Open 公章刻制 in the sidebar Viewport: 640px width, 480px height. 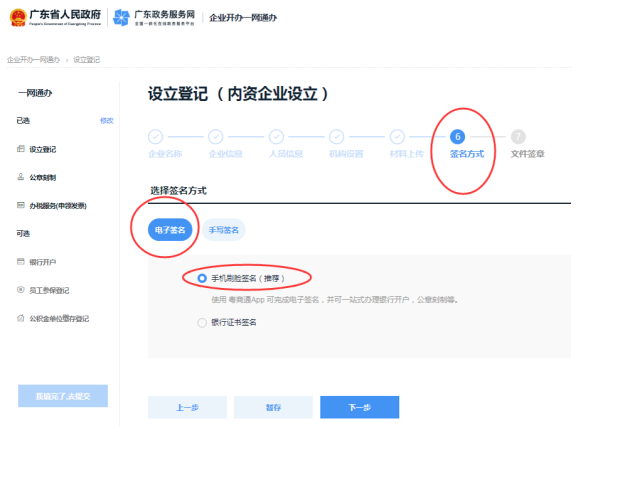[42, 178]
